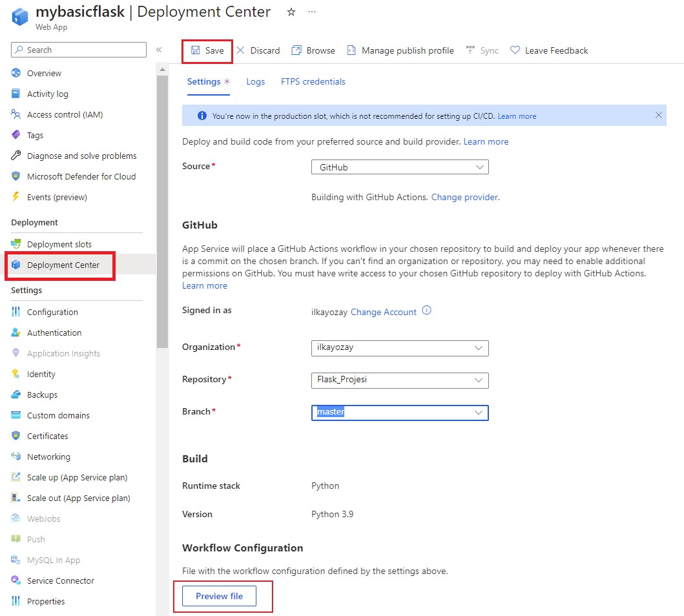
Task: Click the Manage publish profile icon
Action: [x=351, y=50]
